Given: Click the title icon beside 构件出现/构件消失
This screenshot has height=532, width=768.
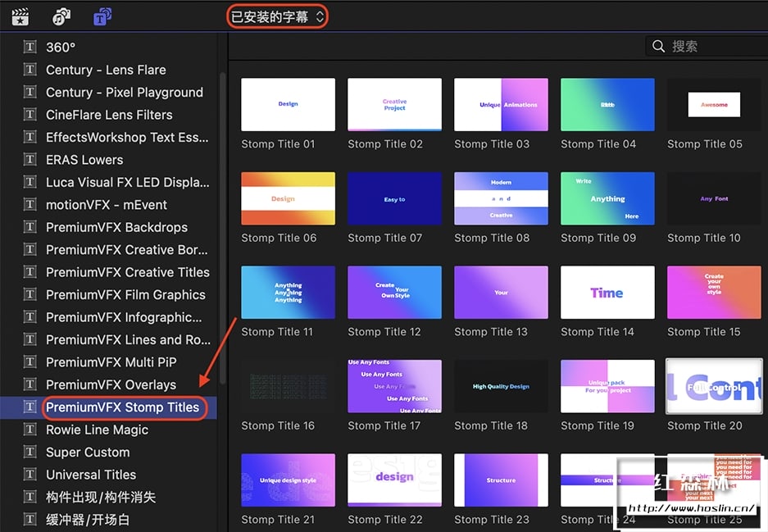Looking at the screenshot, I should coord(30,498).
